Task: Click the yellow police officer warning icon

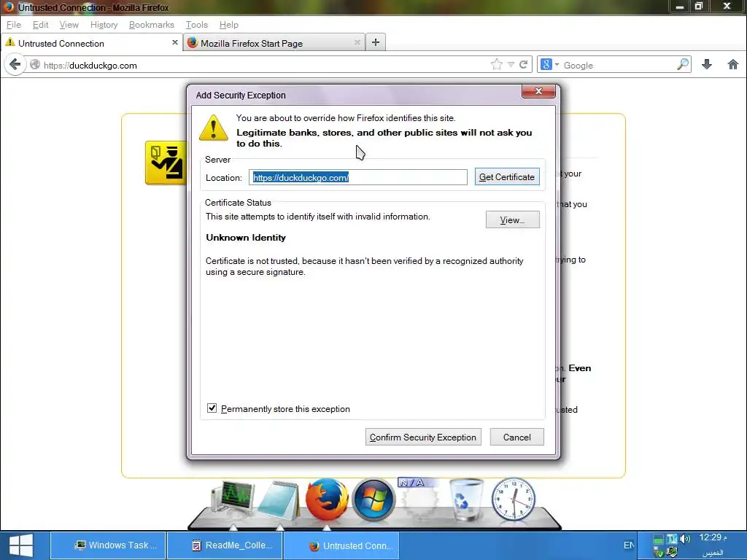Action: pyautogui.click(x=165, y=163)
